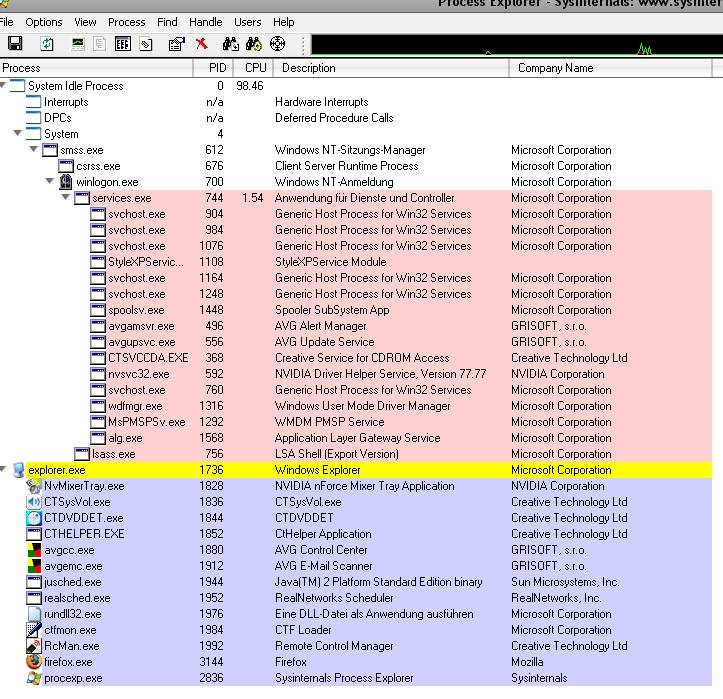Click the NvMixerTray.exe icon
Image resolution: width=723 pixels, height=699 pixels.
click(34, 486)
